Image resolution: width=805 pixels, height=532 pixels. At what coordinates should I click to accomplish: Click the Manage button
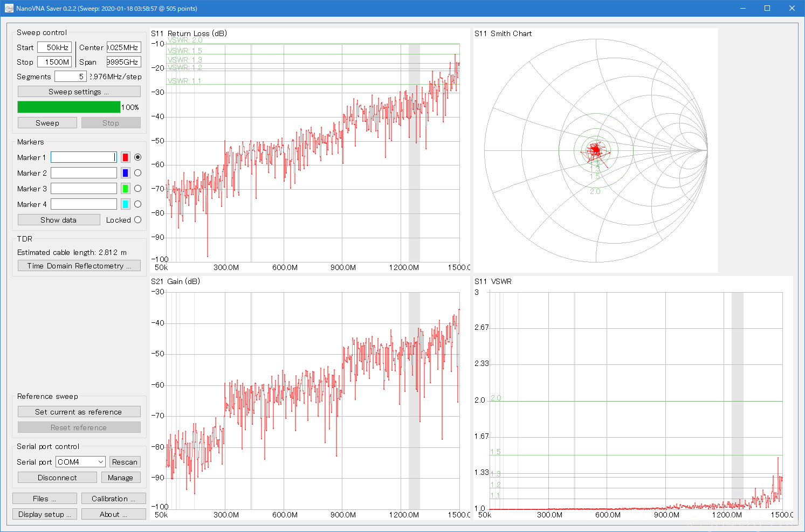click(x=121, y=478)
